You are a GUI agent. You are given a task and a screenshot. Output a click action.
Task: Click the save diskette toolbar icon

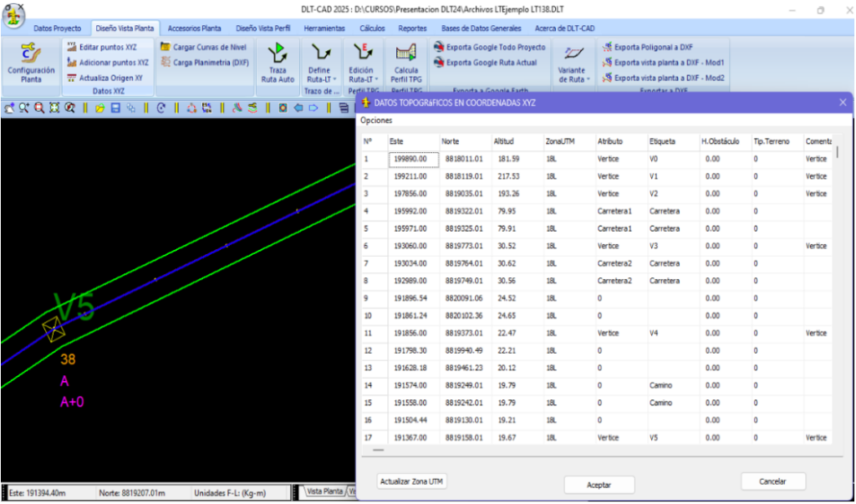click(115, 108)
